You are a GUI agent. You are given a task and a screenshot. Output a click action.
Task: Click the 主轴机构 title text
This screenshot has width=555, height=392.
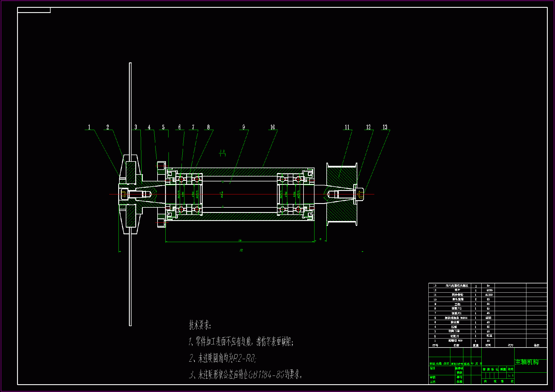click(527, 362)
